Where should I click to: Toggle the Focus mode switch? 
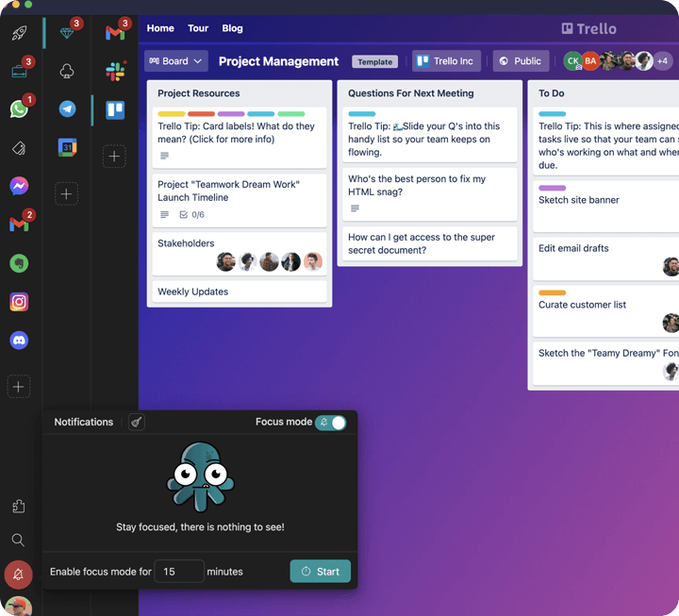pos(331,423)
